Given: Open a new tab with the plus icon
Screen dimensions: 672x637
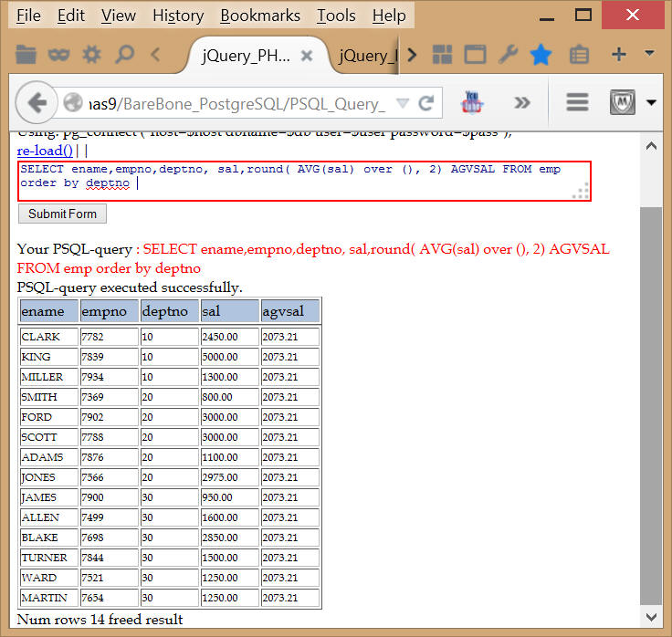Looking at the screenshot, I should pos(618,55).
